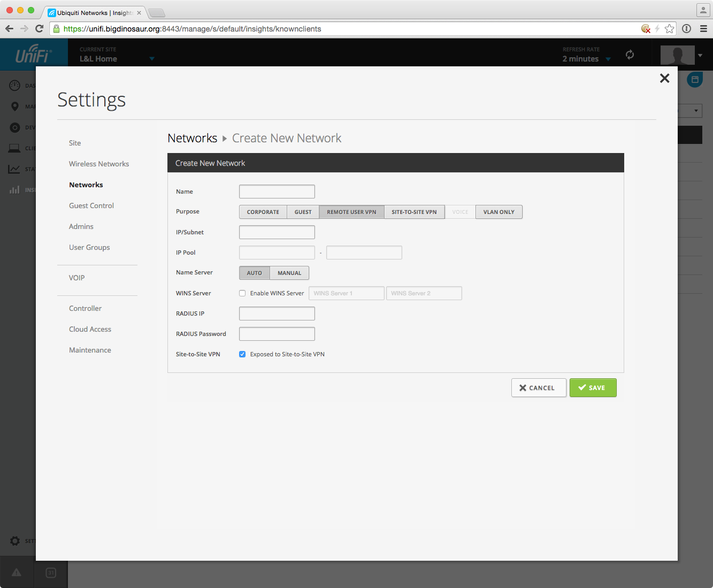Screen dimensions: 713x588
Task: Open Wireless Networks settings section
Action: pos(99,164)
